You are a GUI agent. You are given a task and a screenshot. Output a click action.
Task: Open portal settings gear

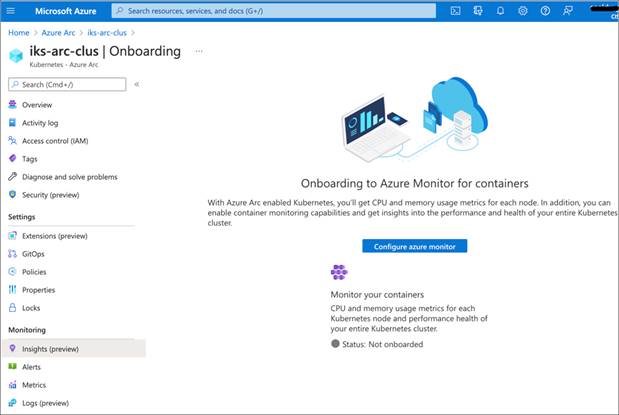tap(523, 11)
